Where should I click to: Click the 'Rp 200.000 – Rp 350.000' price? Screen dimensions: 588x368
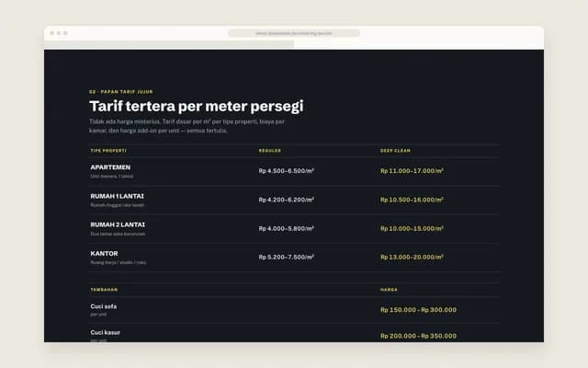click(419, 336)
